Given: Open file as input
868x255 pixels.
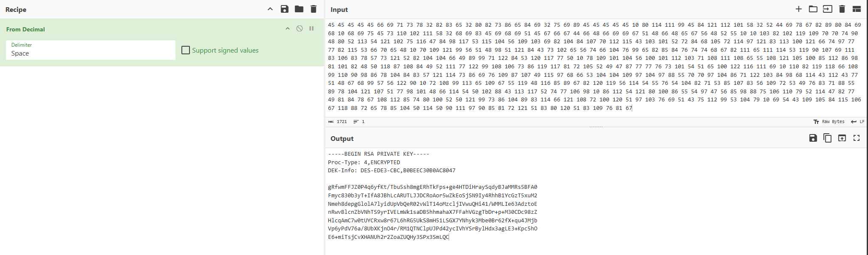Looking at the screenshot, I should 828,9.
